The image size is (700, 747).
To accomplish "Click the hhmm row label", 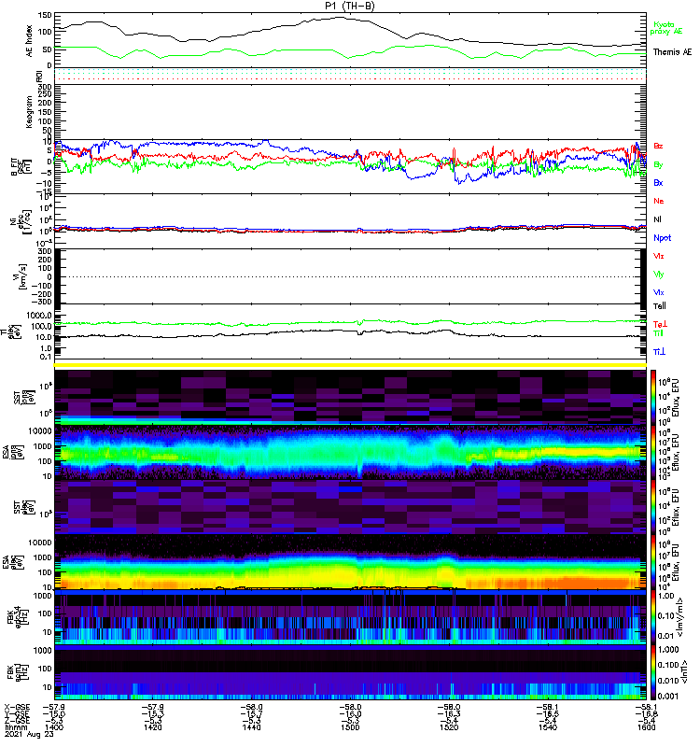I will click(15, 727).
